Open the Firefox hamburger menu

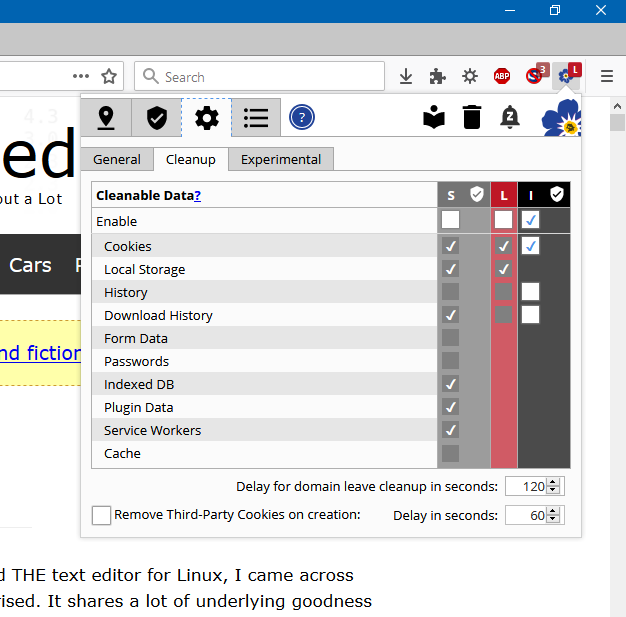coord(607,76)
